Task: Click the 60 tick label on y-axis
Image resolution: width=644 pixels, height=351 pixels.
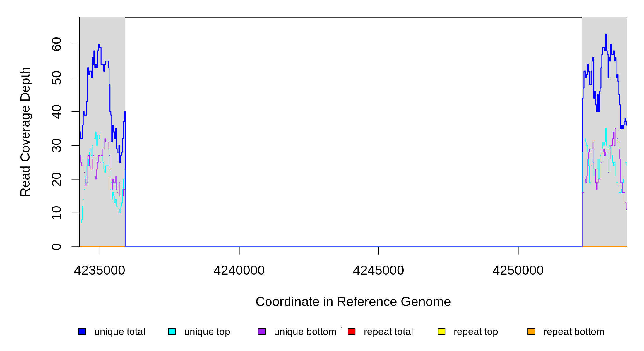Action: pos(56,44)
